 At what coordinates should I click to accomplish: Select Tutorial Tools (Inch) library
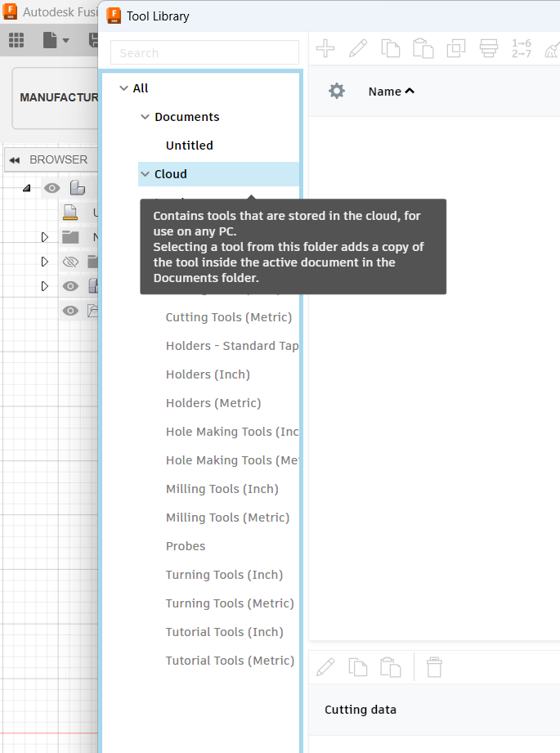[224, 632]
